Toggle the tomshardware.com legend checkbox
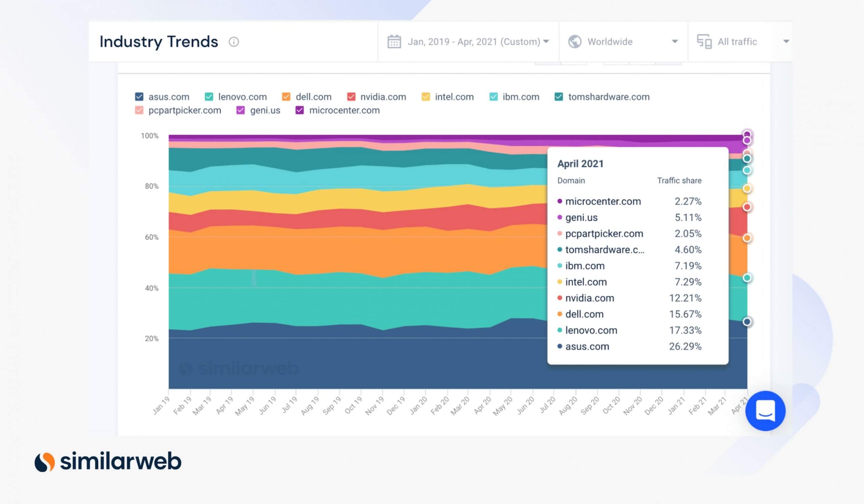This screenshot has width=864, height=504. tap(559, 97)
